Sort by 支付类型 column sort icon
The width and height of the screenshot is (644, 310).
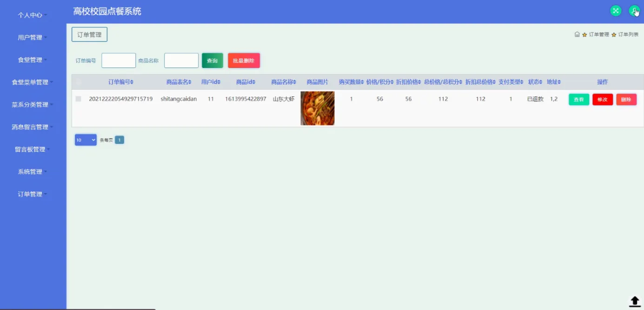(x=523, y=82)
